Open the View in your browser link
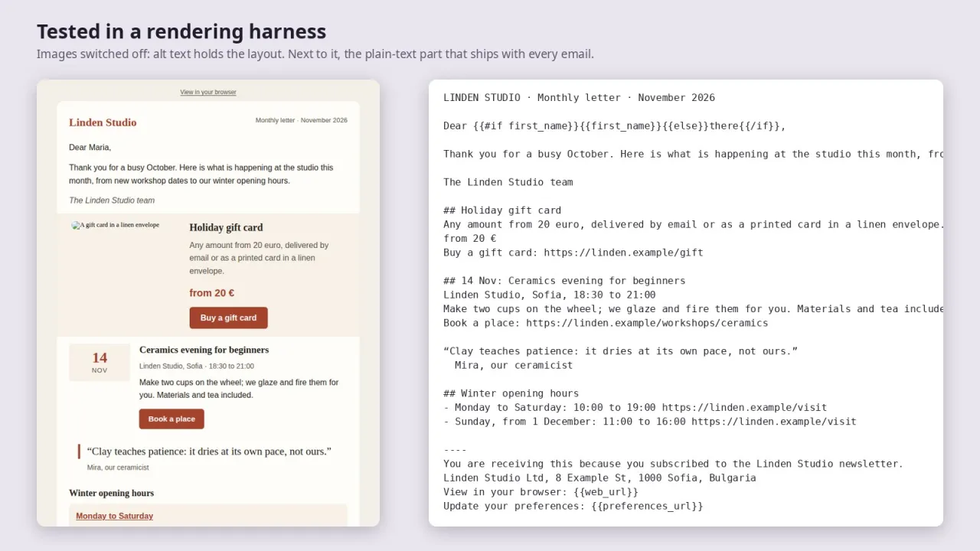Image resolution: width=980 pixels, height=551 pixels. coord(208,92)
